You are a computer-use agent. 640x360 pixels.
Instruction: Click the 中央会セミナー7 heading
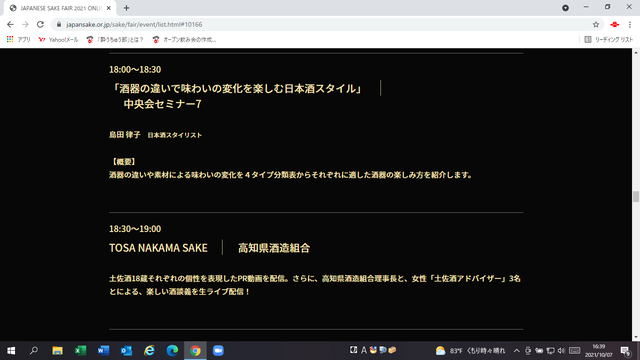point(162,104)
